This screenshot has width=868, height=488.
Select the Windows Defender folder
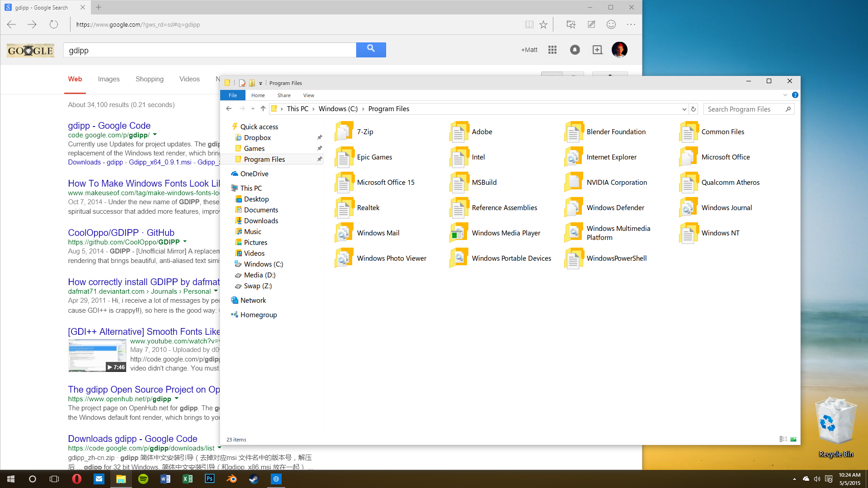tap(604, 208)
